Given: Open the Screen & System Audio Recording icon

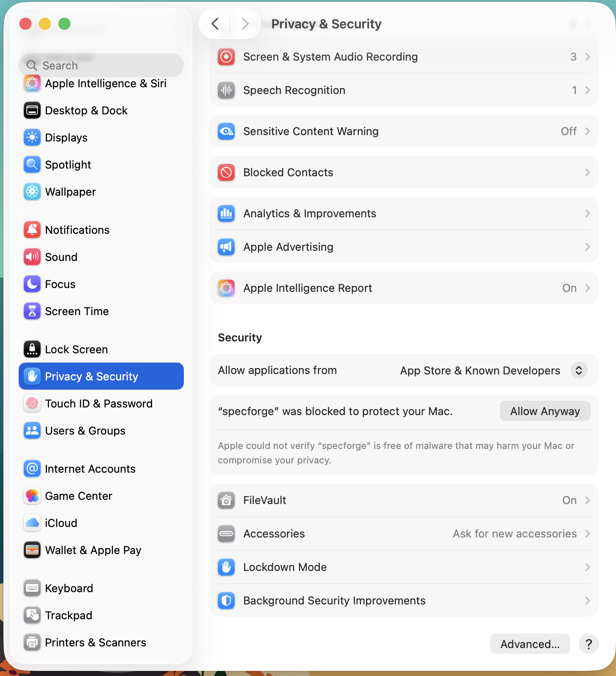Looking at the screenshot, I should point(226,57).
